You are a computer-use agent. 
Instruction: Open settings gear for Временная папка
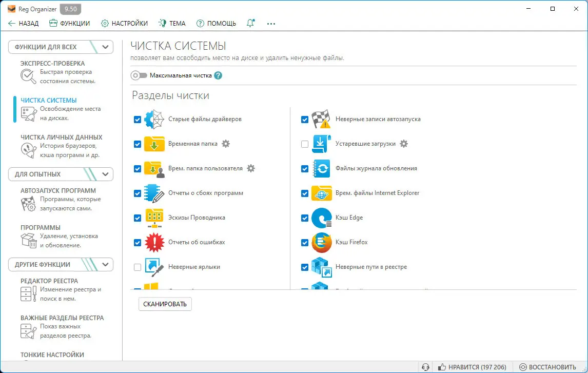coord(226,144)
